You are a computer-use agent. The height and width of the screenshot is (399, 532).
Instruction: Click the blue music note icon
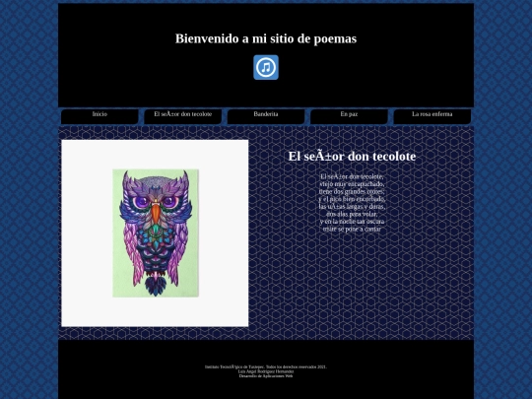[x=266, y=67]
